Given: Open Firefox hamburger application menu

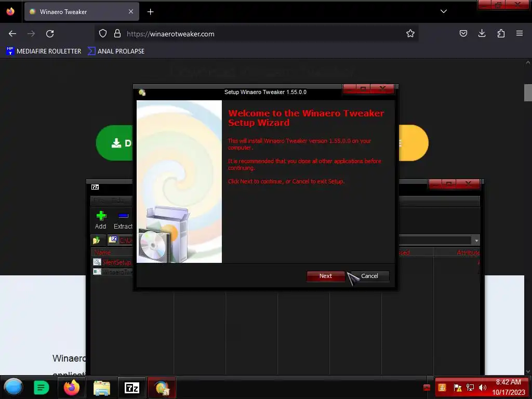Looking at the screenshot, I should pyautogui.click(x=520, y=34).
